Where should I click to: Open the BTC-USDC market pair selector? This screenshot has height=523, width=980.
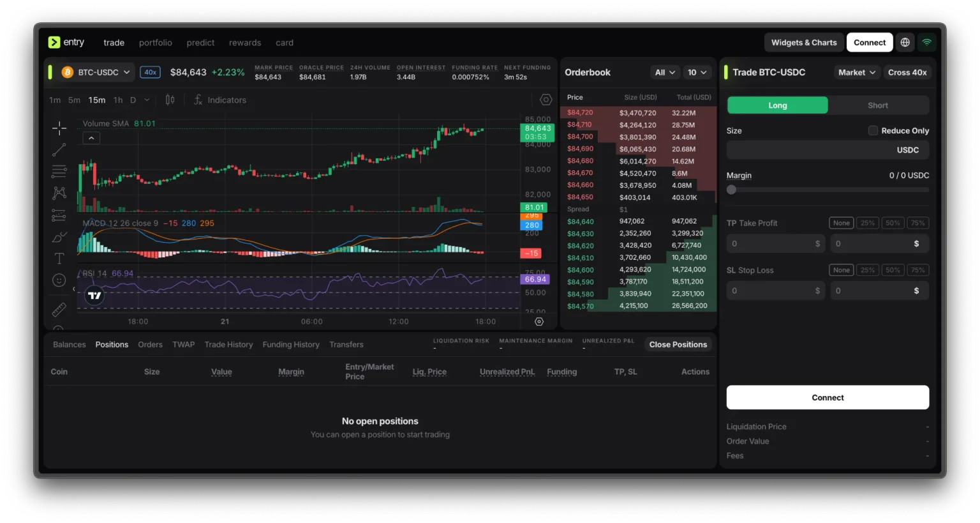(96, 72)
